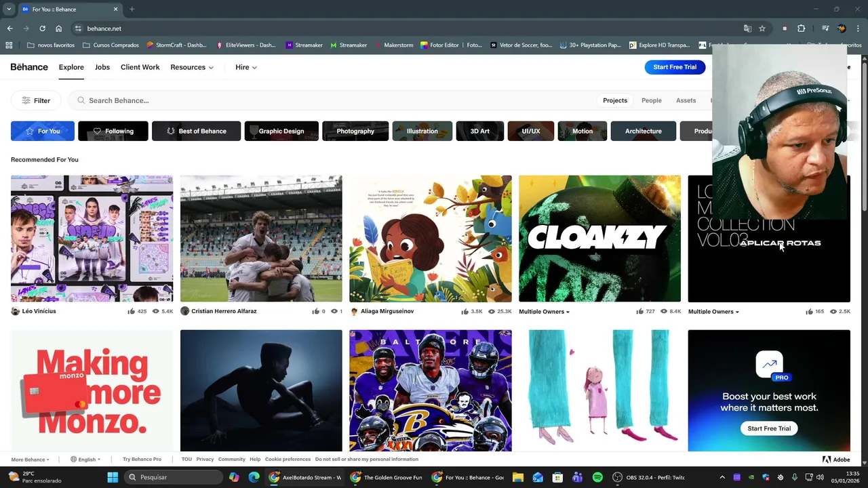Select the Photography category
868x488 pixels.
pos(355,131)
